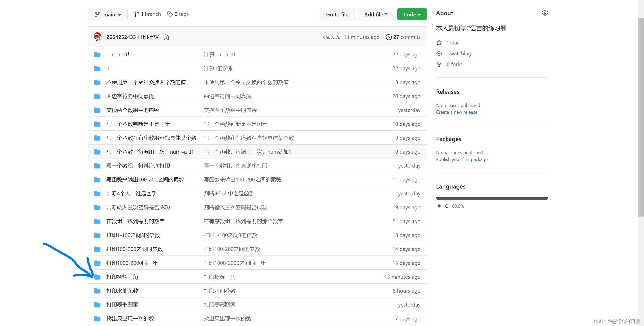Click the 96d2a7d commit hash
Image resolution: width=644 pixels, height=326 pixels.
pos(332,37)
